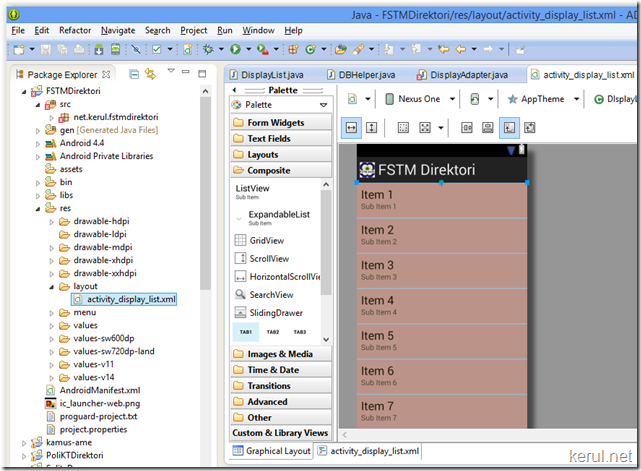Switch to activity_display_list.xml bottom source tab

(x=368, y=451)
